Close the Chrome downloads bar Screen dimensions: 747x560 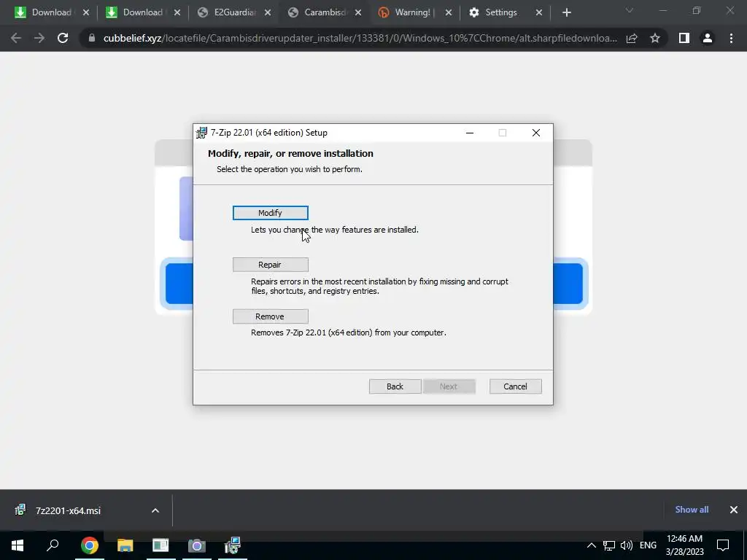tap(734, 510)
